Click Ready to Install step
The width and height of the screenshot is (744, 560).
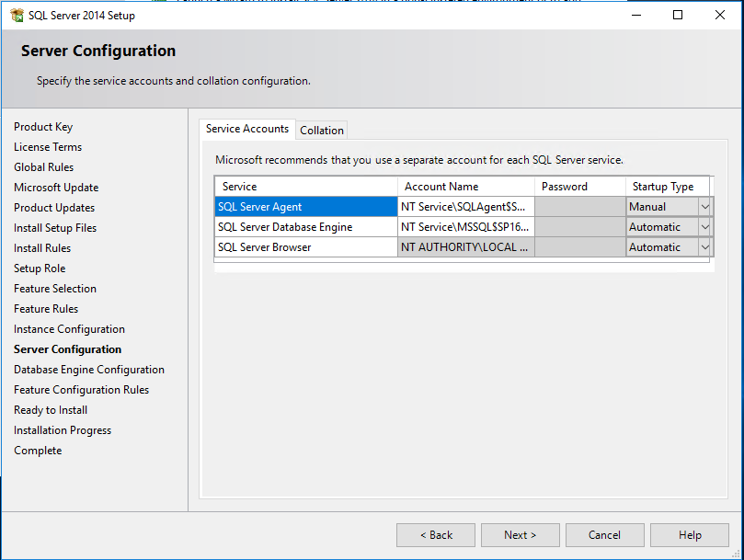pos(51,410)
